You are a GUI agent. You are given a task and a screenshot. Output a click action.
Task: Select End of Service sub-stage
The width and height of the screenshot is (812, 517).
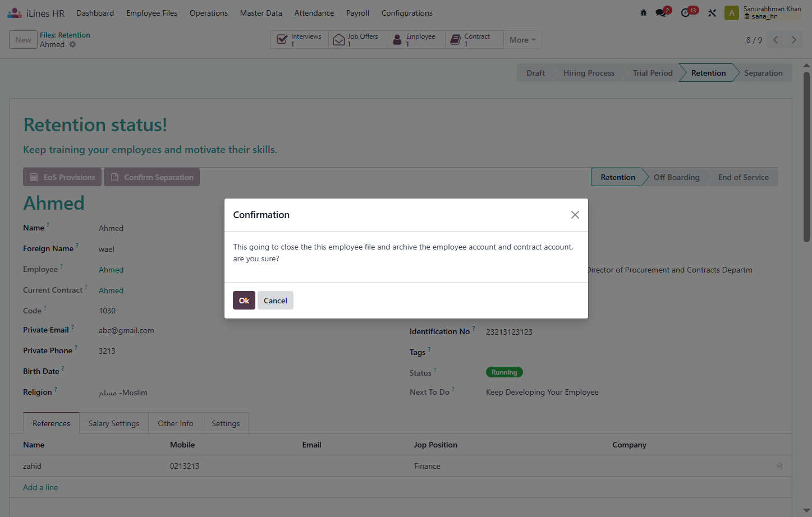tap(743, 177)
